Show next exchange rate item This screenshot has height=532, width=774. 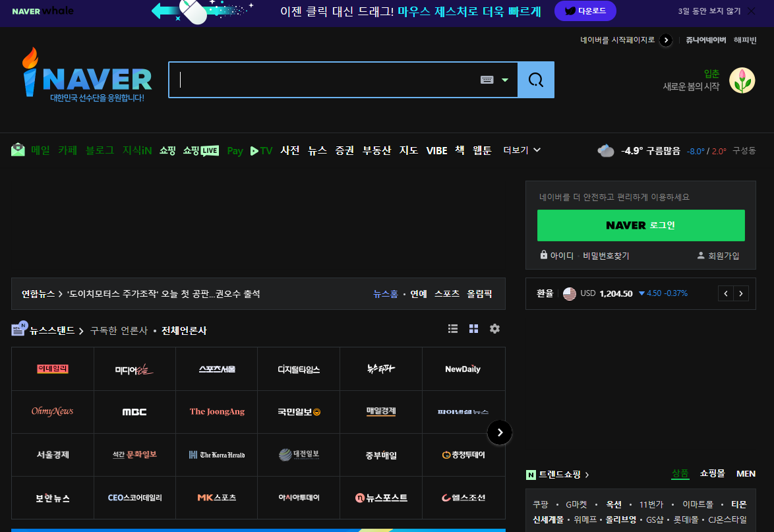741,293
